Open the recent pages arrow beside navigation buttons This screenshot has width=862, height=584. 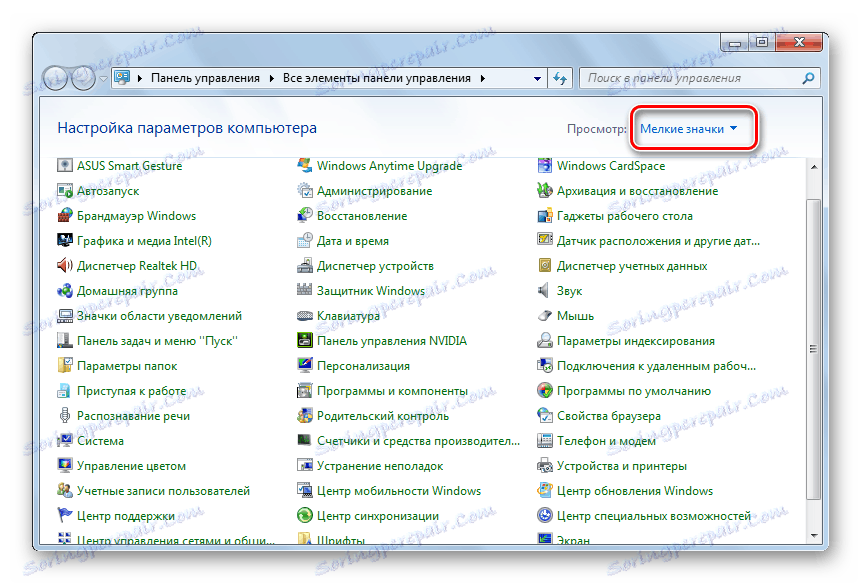(x=103, y=79)
